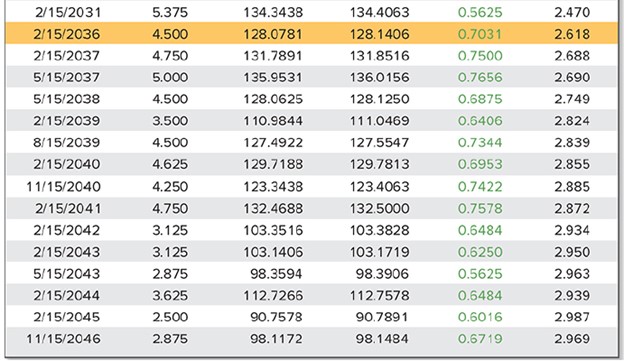Select the 5/15/2037 maturity row
This screenshot has width=624, height=361.
pyautogui.click(x=312, y=77)
